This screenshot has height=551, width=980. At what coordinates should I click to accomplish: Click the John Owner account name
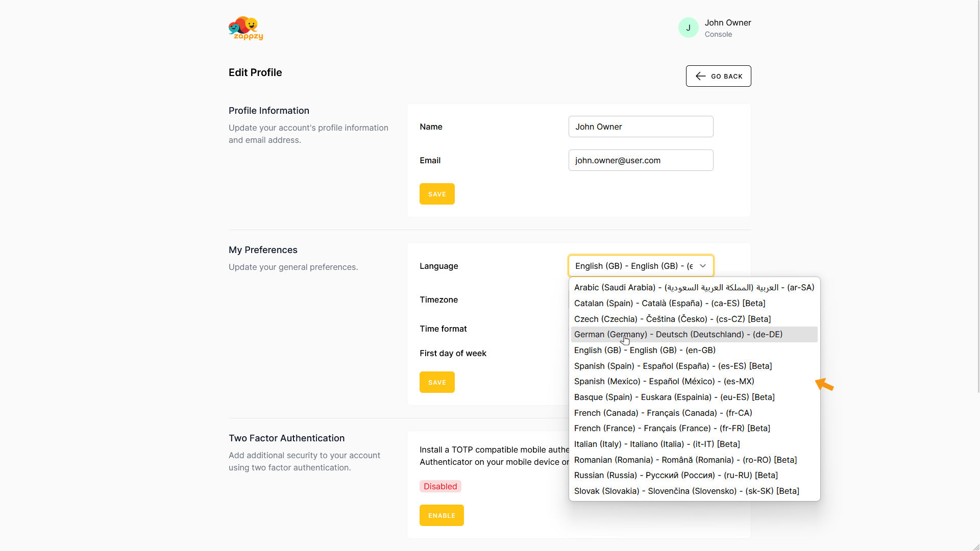727,23
